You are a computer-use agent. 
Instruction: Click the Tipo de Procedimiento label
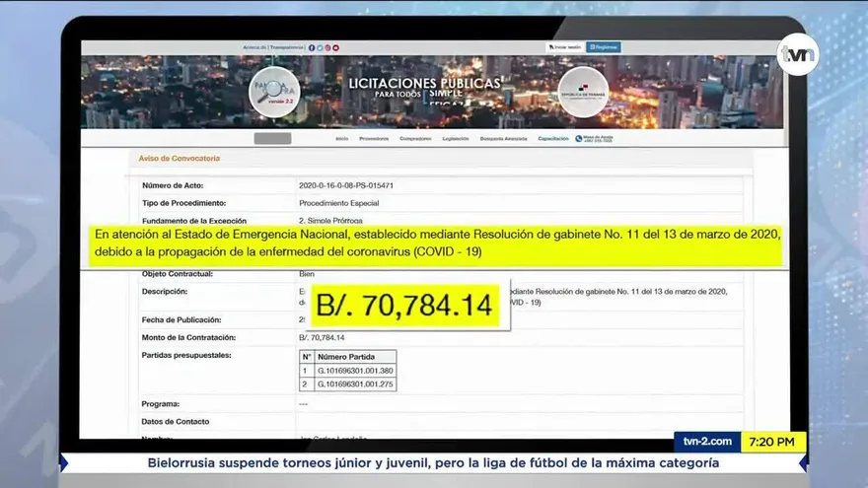pyautogui.click(x=183, y=203)
